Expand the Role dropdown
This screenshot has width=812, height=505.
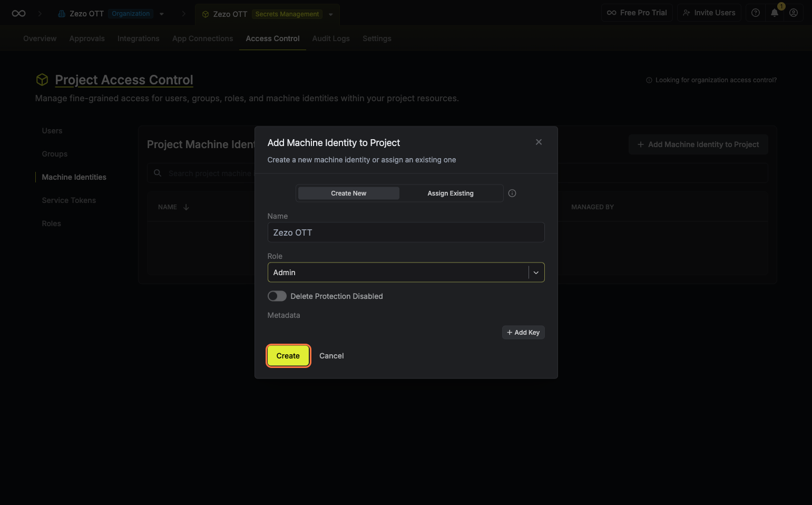pos(536,273)
